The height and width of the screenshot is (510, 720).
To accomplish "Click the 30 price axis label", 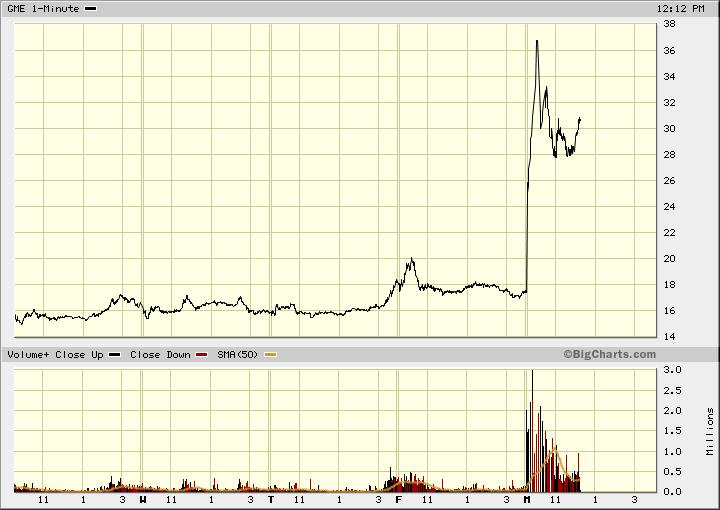I will pyautogui.click(x=669, y=129).
